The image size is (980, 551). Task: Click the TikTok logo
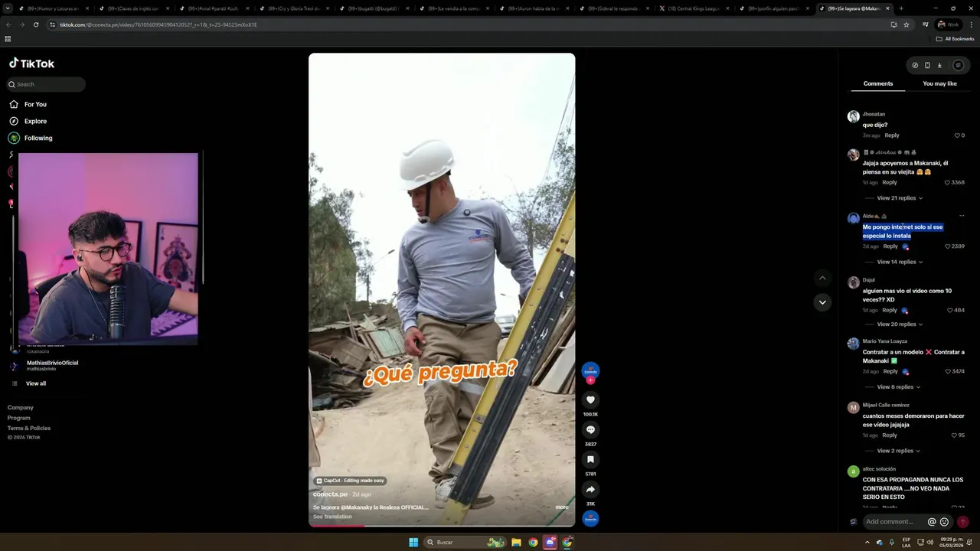[31, 64]
